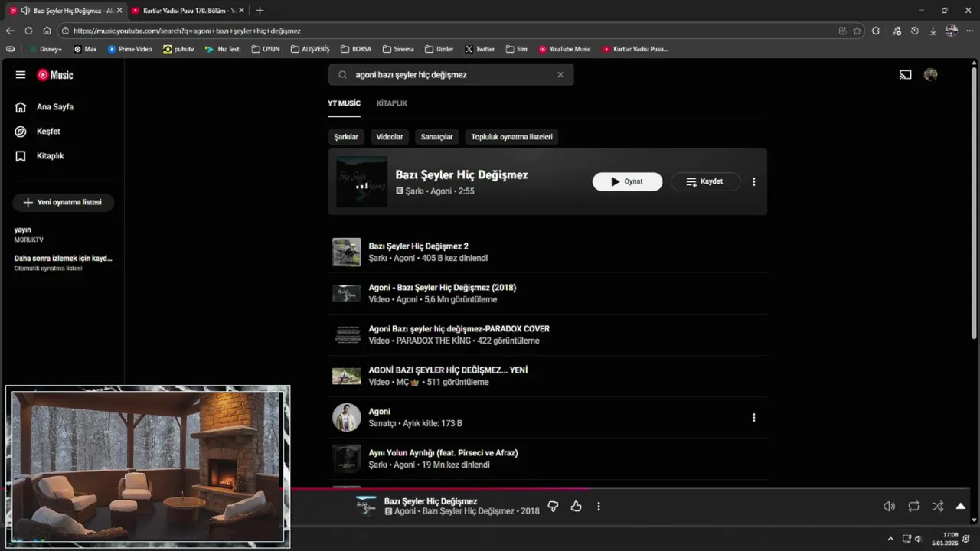Switch to the Kurtlar Vadisi Pusu 170. Bölüm tab
The image size is (980, 551).
click(188, 11)
